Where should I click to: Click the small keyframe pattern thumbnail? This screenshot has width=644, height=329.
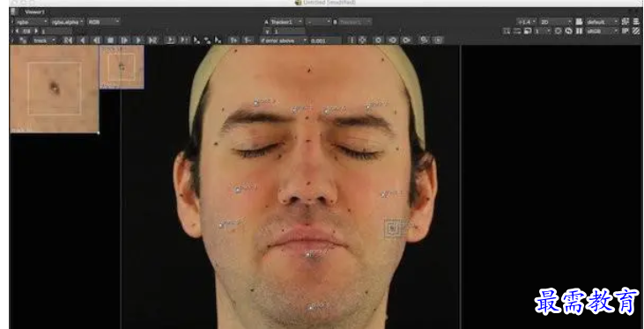click(x=122, y=67)
